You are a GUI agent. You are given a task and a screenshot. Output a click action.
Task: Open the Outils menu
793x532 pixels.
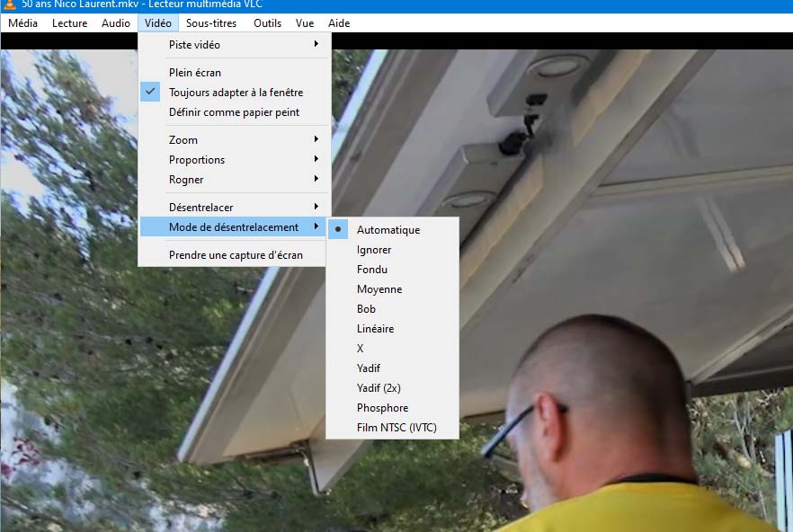[x=268, y=23]
